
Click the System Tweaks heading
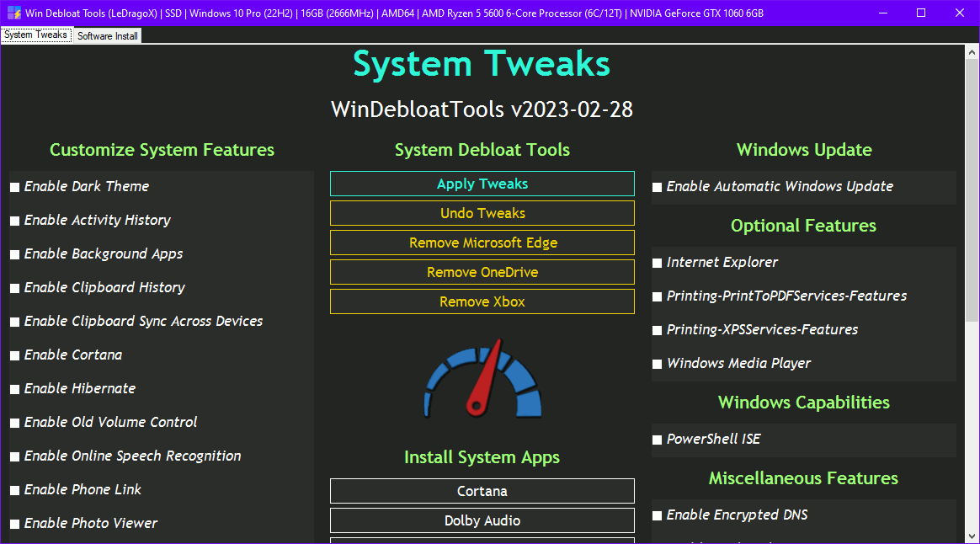click(482, 64)
